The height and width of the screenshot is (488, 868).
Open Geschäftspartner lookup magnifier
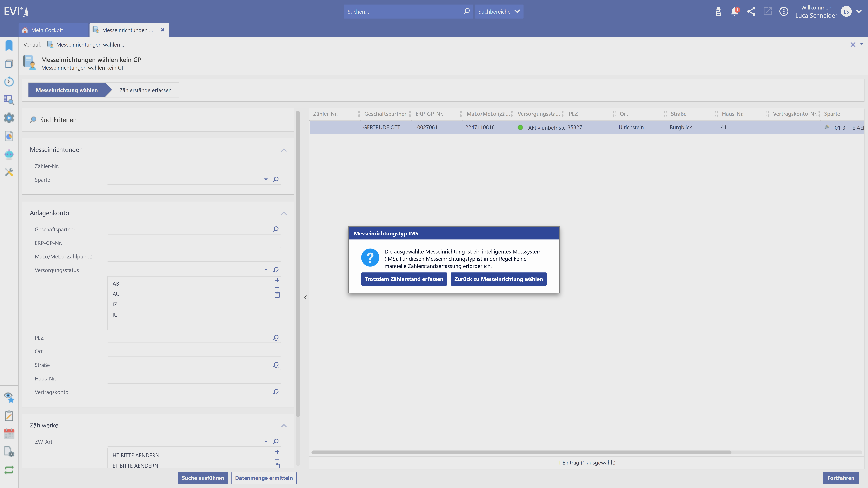[276, 229]
